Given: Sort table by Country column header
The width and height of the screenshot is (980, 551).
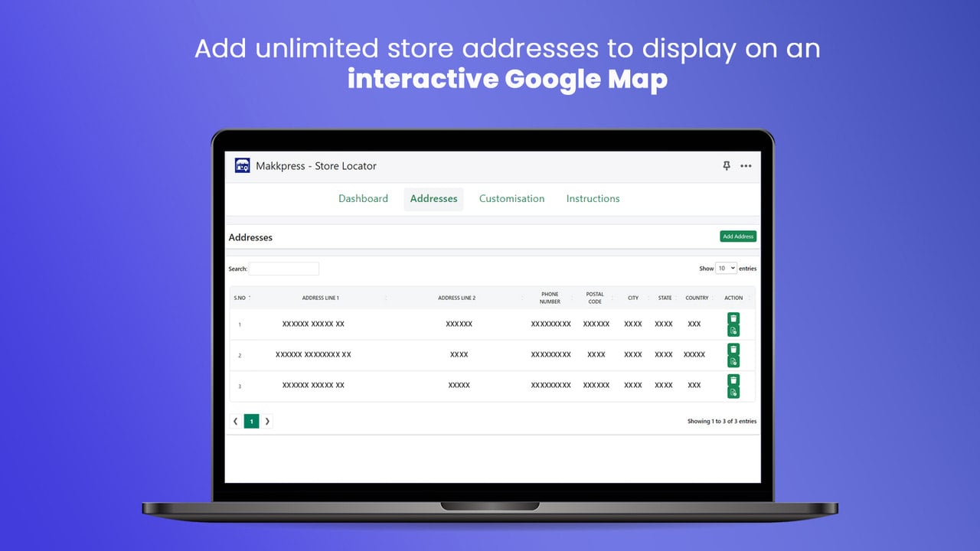Looking at the screenshot, I should pyautogui.click(x=697, y=298).
